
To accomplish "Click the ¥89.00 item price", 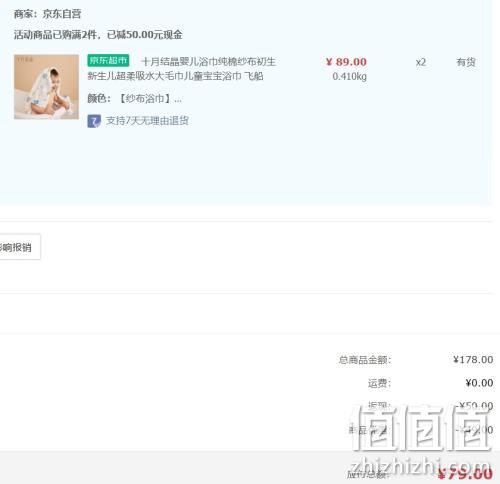I will 346,62.
